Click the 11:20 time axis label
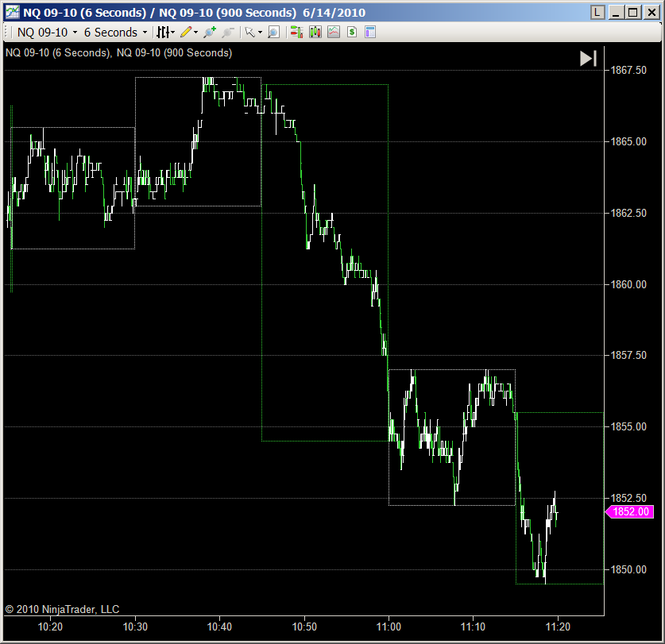This screenshot has width=665, height=644. click(558, 627)
